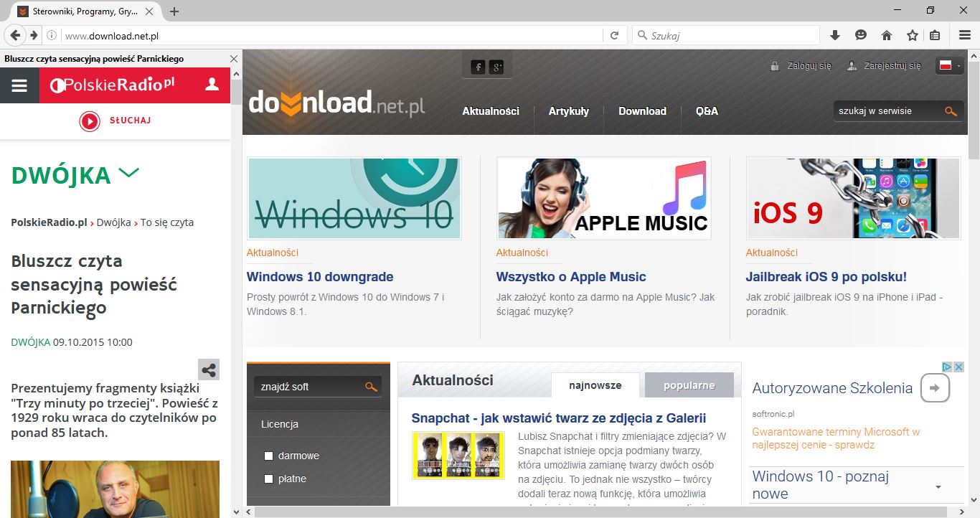The image size is (980, 518).
Task: Close the advertisement with the X
Action: (x=958, y=367)
